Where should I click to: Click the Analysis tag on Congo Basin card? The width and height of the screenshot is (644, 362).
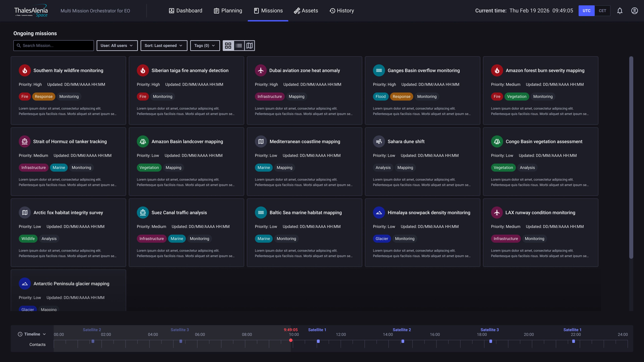pos(527,168)
